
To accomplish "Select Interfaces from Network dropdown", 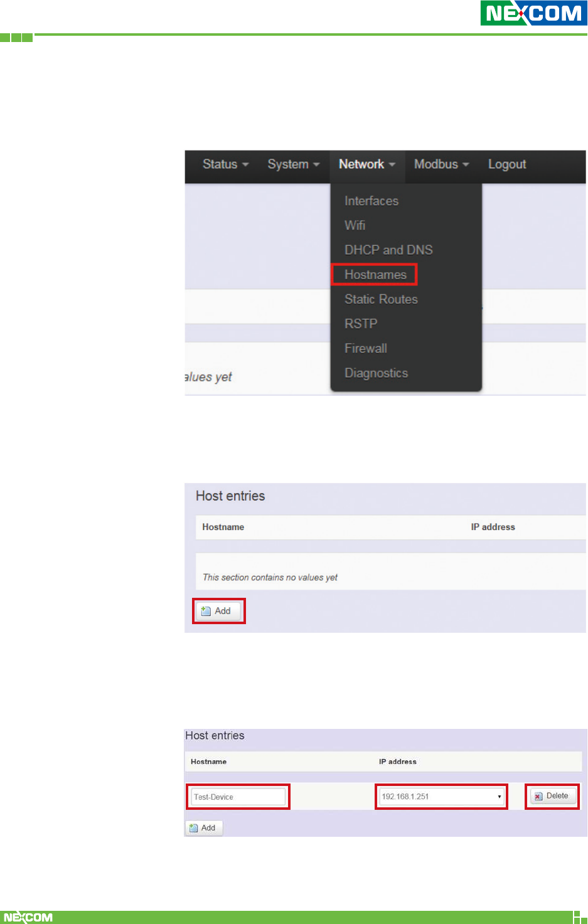I will coord(372,201).
